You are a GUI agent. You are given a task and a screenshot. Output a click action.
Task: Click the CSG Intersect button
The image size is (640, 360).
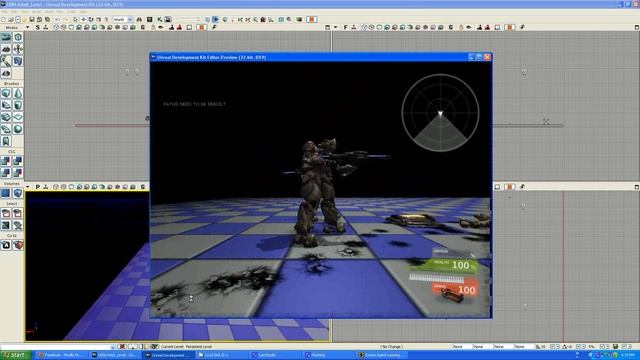(x=6, y=173)
